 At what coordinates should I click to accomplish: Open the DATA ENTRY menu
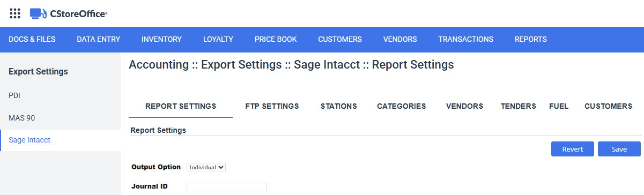(x=99, y=39)
